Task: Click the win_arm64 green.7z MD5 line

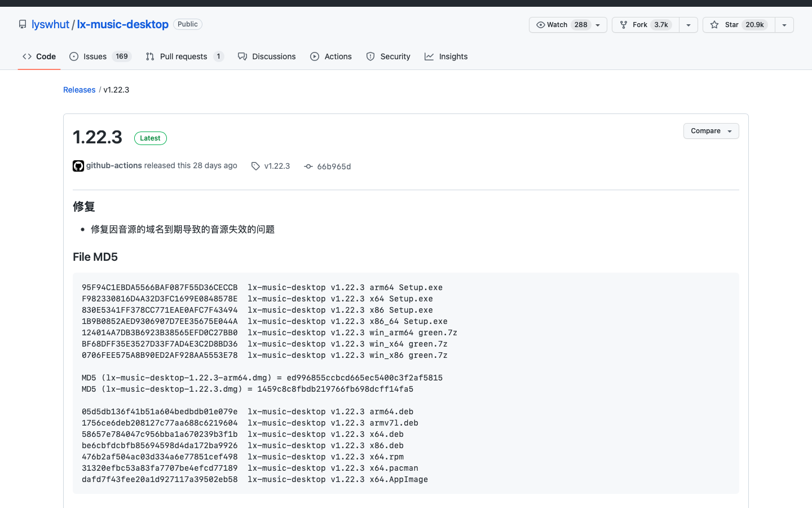Action: tap(270, 332)
